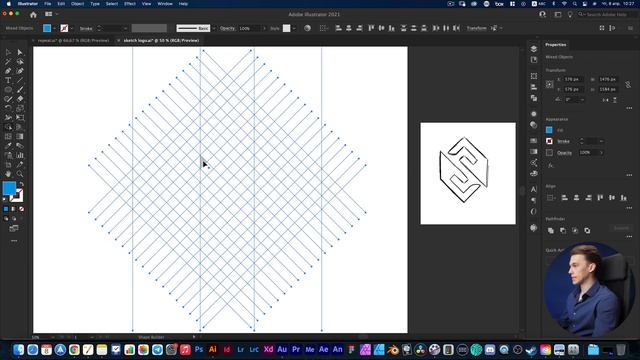Open stroke color dropdown in control bar
This screenshot has width=640, height=360.
pyautogui.click(x=71, y=29)
